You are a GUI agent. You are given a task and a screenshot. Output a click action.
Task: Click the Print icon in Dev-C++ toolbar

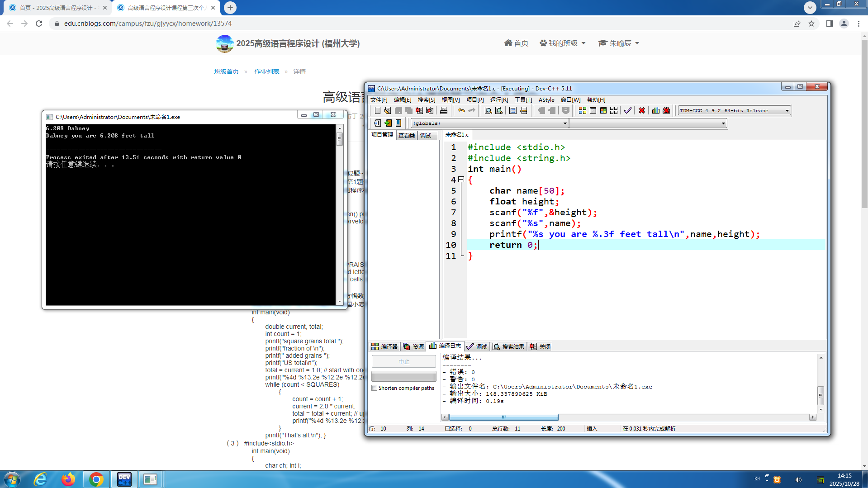[444, 110]
